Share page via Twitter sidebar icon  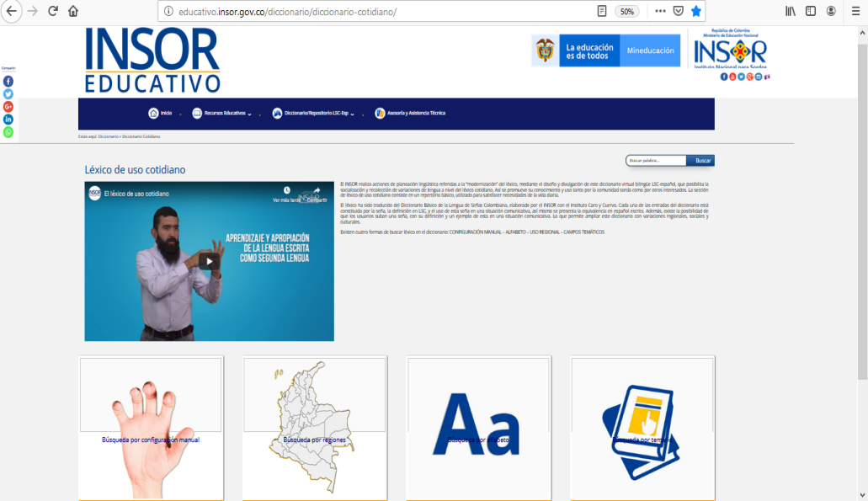point(8,94)
